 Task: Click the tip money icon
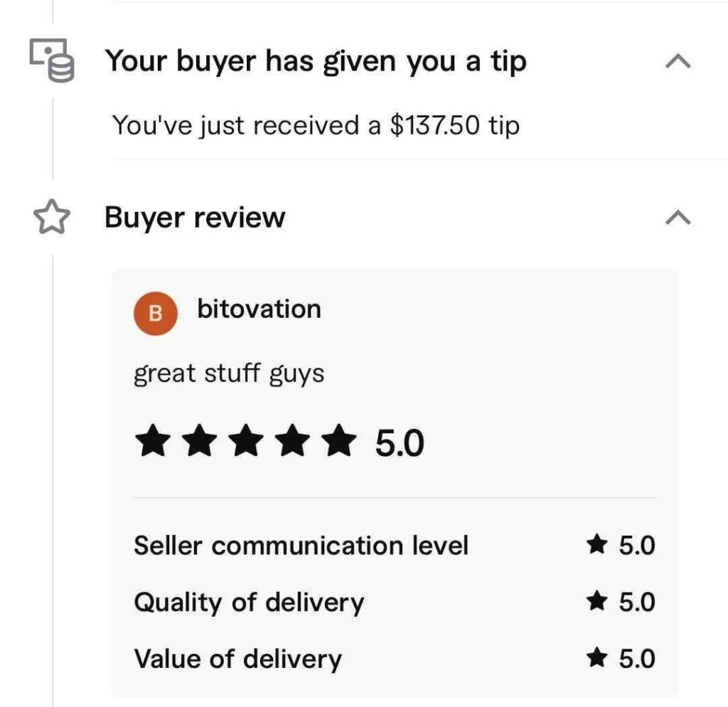[52, 60]
